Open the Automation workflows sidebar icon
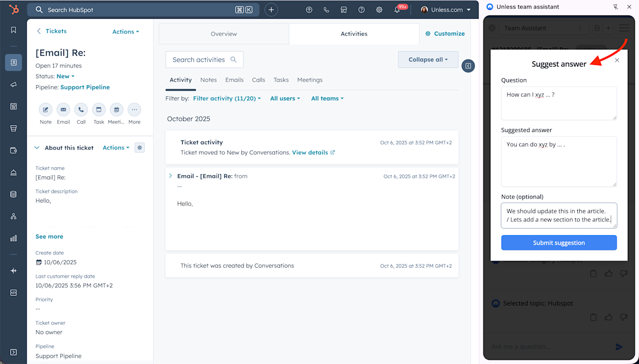This screenshot has width=639, height=364. click(x=13, y=217)
